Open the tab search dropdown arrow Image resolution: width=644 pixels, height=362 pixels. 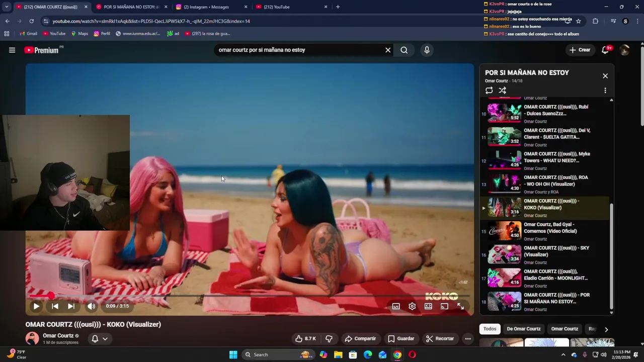(7, 7)
